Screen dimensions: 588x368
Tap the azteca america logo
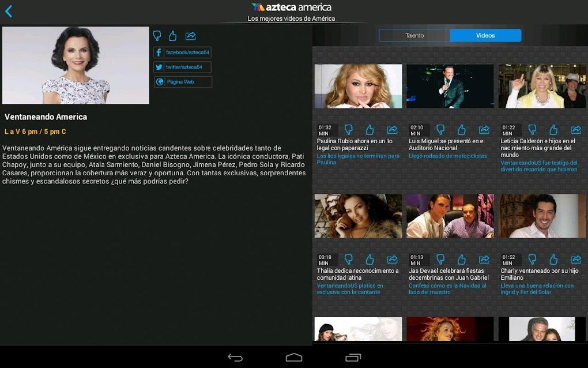point(291,7)
